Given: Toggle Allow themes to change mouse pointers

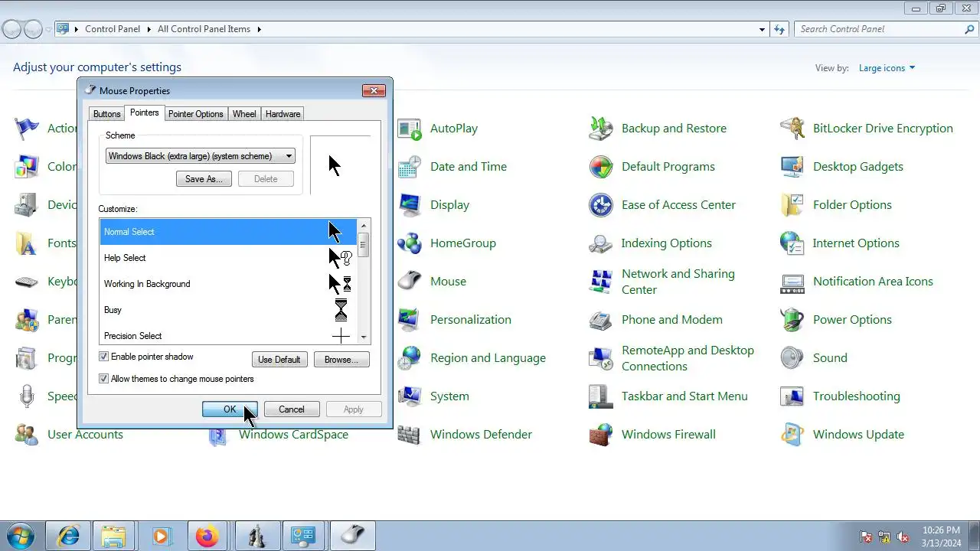Looking at the screenshot, I should 104,379.
